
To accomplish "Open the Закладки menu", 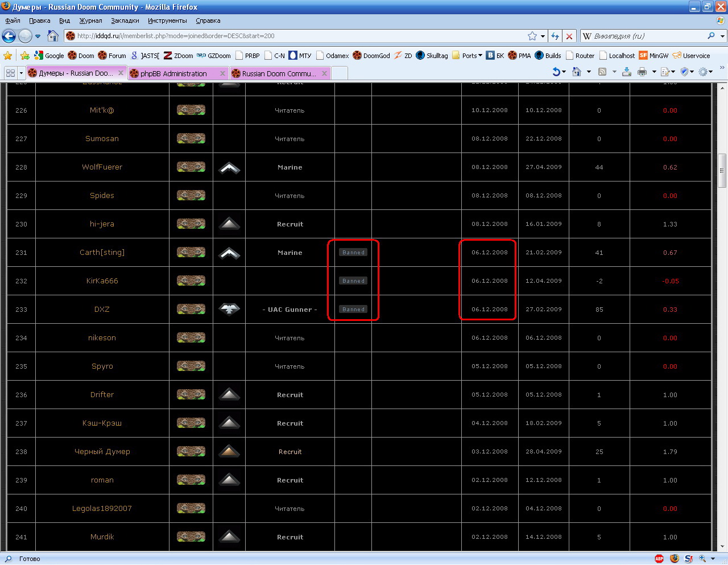I will 125,20.
